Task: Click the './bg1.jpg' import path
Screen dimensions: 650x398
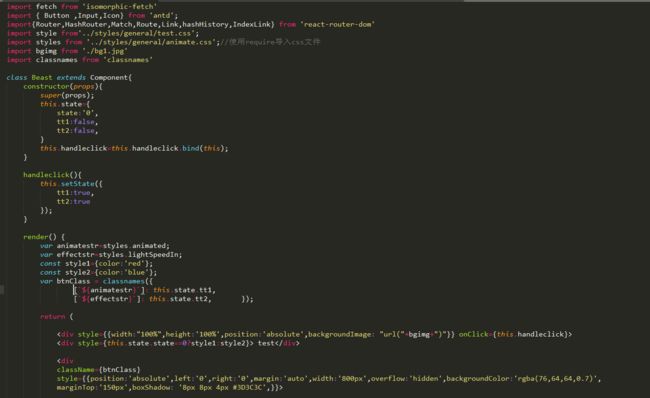Action: tap(105, 51)
